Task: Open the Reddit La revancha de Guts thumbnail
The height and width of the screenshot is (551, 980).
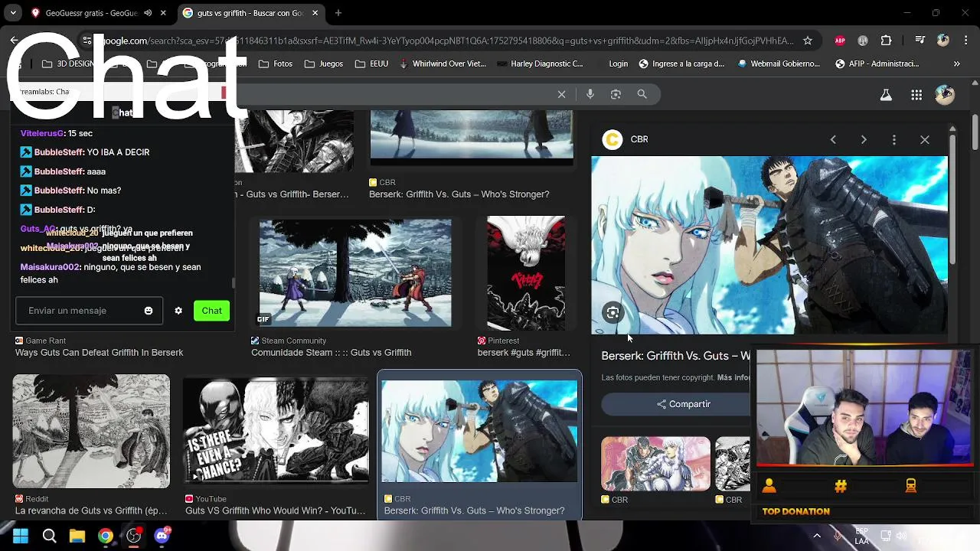Action: [91, 431]
